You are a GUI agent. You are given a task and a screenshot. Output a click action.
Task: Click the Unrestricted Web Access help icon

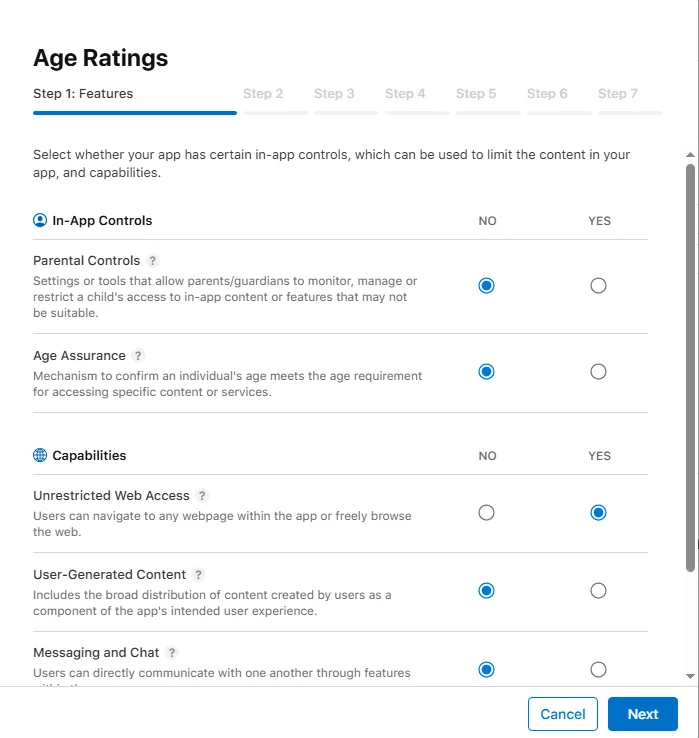(x=202, y=496)
